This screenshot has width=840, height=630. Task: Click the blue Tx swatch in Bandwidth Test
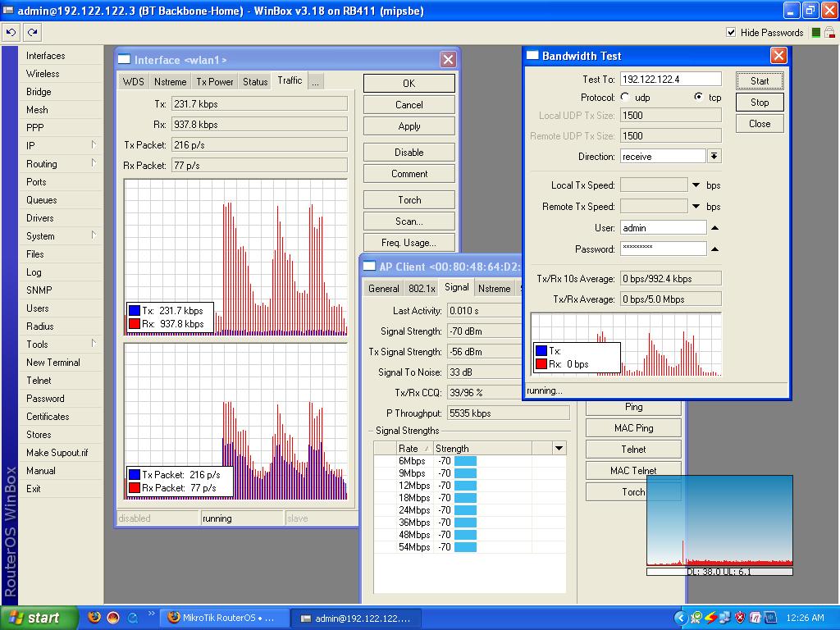point(541,351)
